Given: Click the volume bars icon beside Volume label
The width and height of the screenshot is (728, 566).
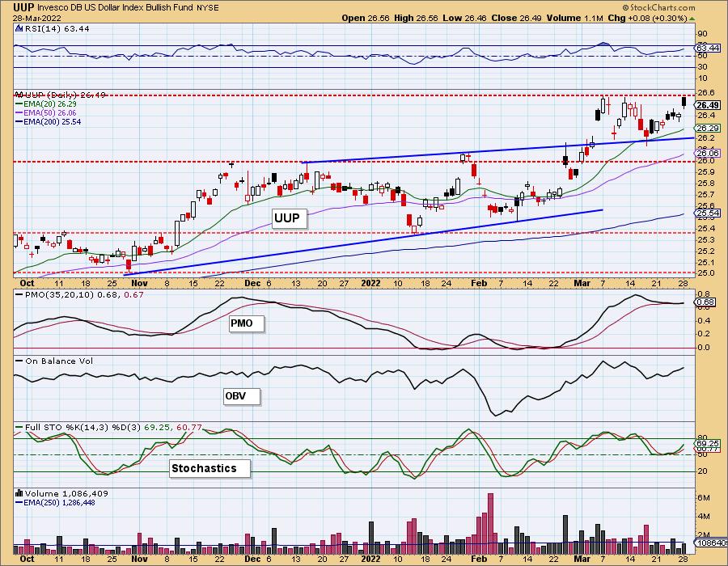Looking at the screenshot, I should tap(19, 493).
